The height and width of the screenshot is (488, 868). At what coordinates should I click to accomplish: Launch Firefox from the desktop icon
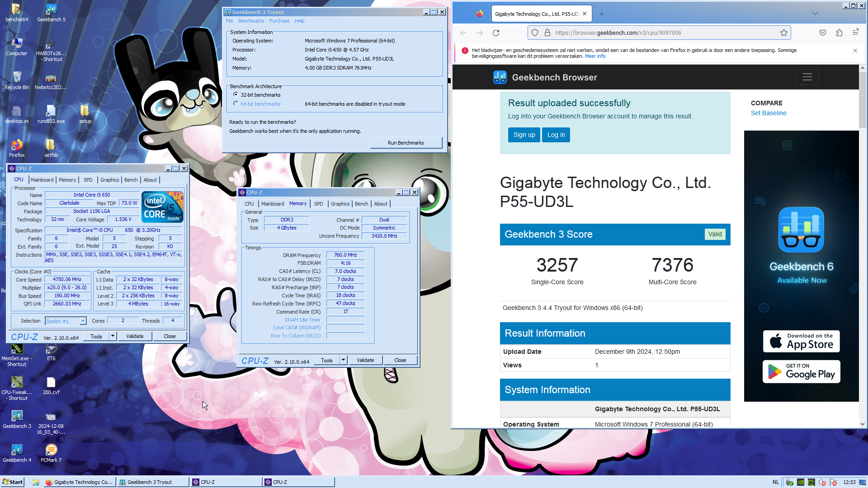click(x=16, y=148)
